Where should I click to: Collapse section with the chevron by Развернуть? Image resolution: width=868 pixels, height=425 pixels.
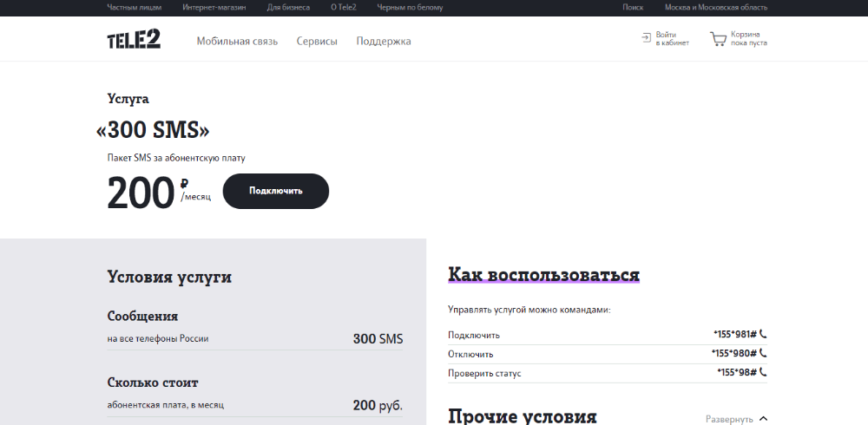(763, 419)
